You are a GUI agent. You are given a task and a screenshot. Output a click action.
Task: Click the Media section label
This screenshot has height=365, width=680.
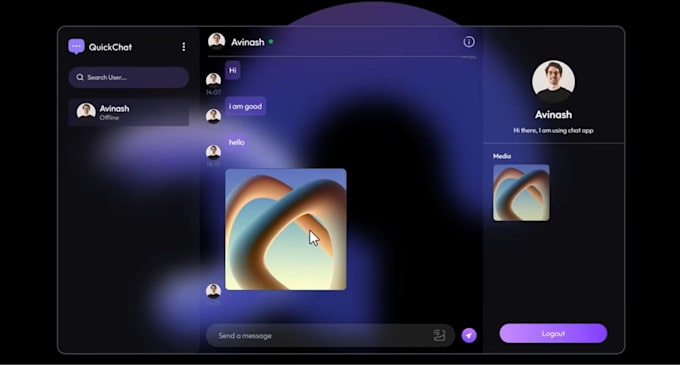coord(502,156)
